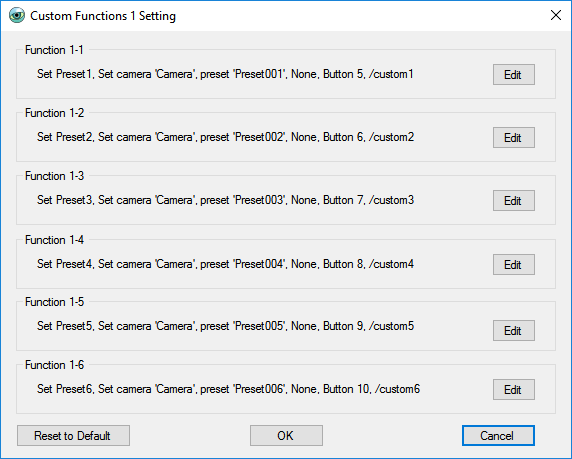The width and height of the screenshot is (572, 459).
Task: Cancel the Custom Functions dialog
Action: pos(498,435)
